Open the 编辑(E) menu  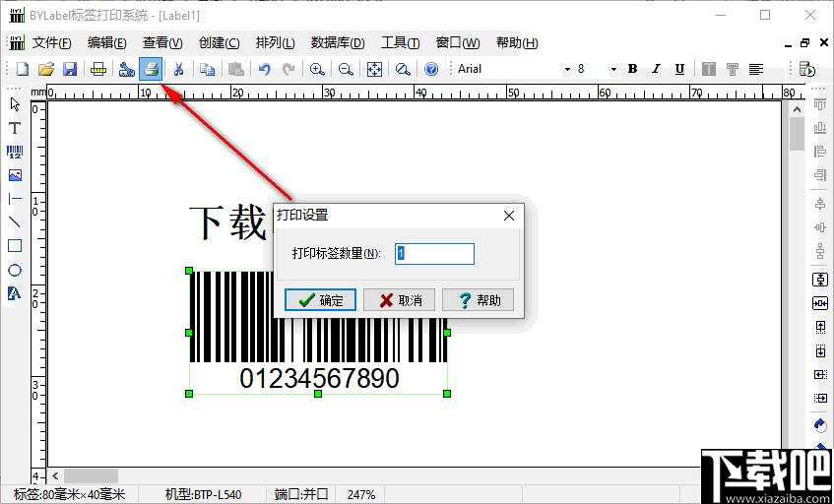(x=107, y=43)
